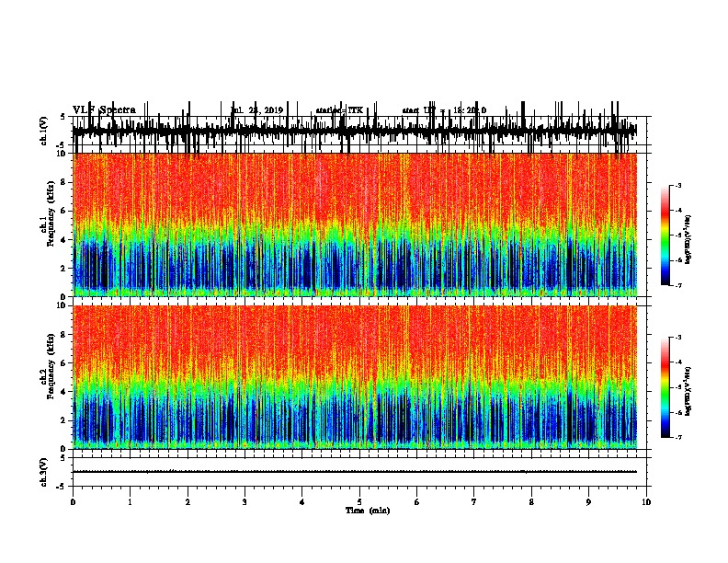Click the time axis tick label '5'
The width and height of the screenshot is (728, 563).
click(x=359, y=502)
